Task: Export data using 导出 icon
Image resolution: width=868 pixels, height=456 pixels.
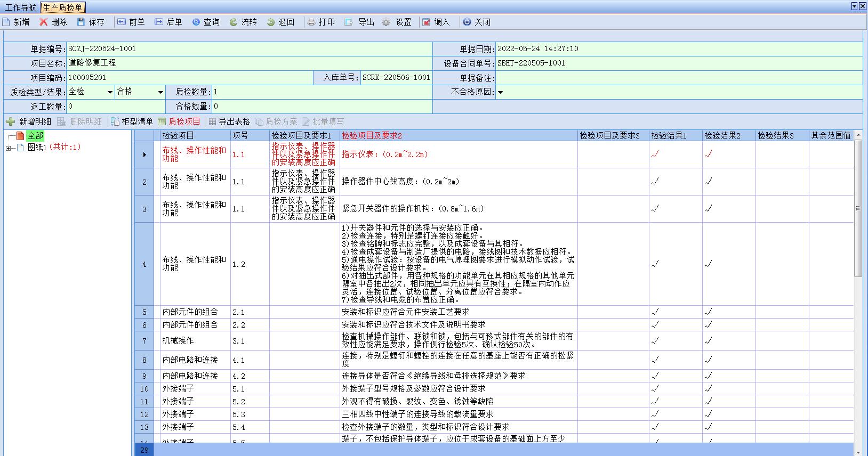Action: [x=349, y=22]
